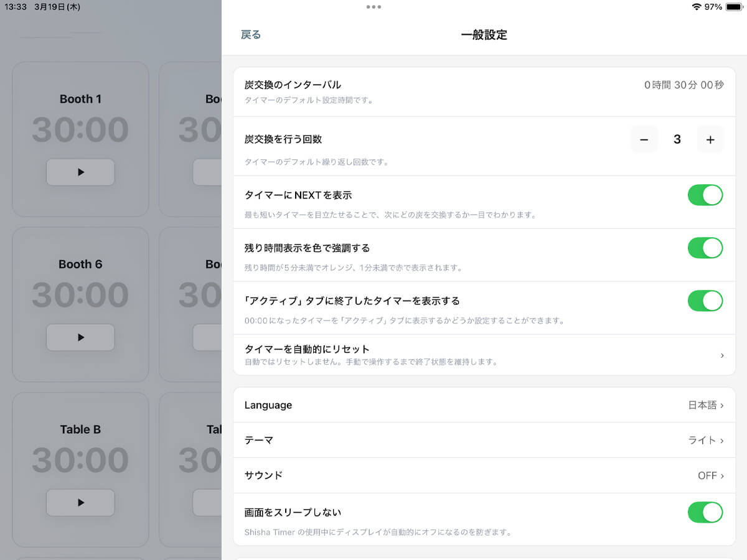Image resolution: width=747 pixels, height=560 pixels.
Task: Tap the Booth 6 30:00 countdown display
Action: click(80, 295)
